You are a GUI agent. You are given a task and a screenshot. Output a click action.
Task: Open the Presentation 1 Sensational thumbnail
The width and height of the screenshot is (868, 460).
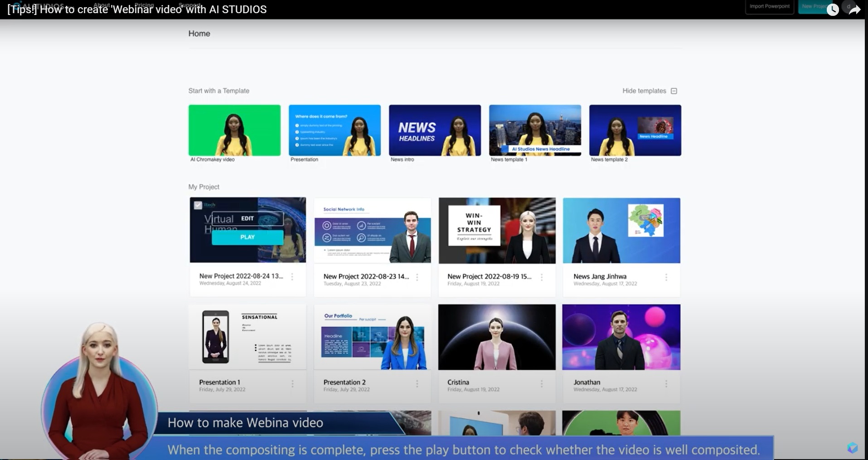click(247, 337)
